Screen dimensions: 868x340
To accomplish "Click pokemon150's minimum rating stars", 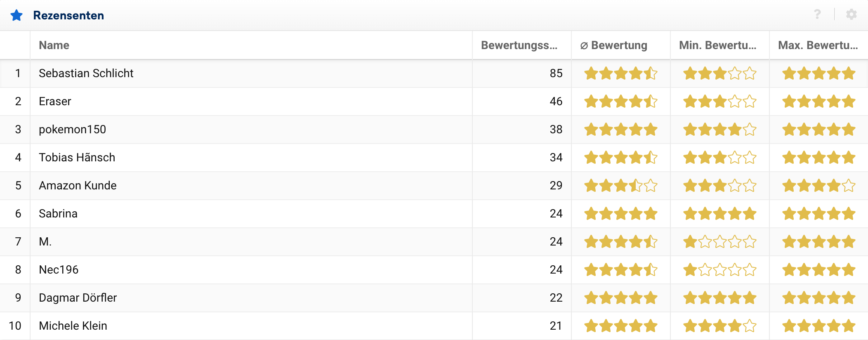I will [719, 130].
